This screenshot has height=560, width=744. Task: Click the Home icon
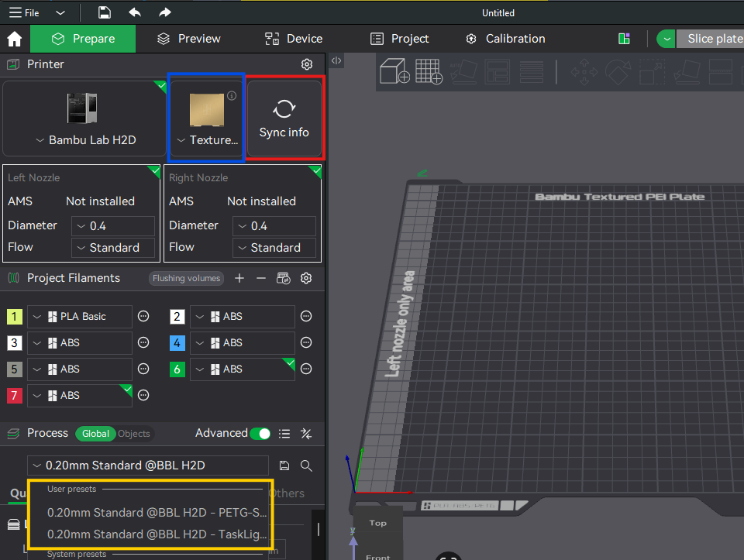tap(14, 39)
